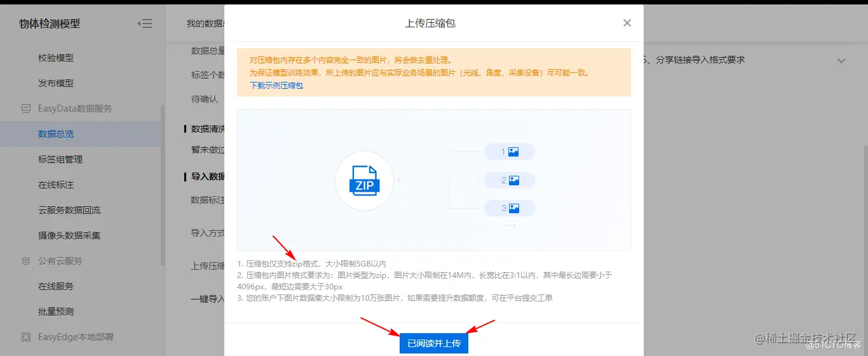
Task: Click the 我的数据 breadcrumb tab
Action: (205, 23)
